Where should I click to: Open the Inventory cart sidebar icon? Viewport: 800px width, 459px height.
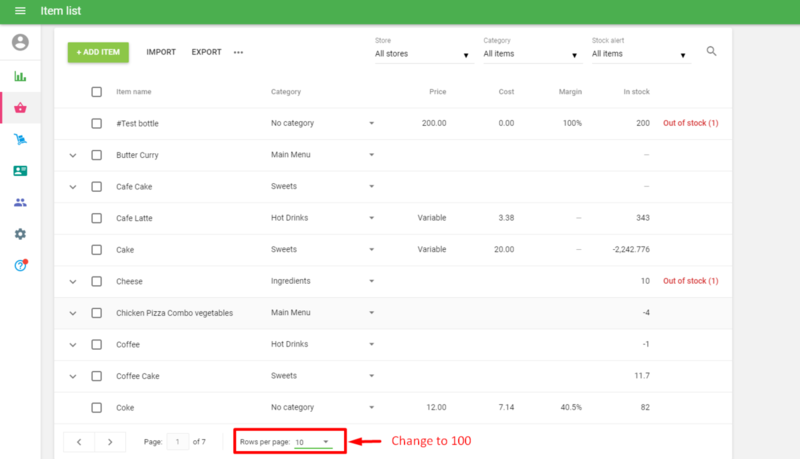click(x=20, y=139)
